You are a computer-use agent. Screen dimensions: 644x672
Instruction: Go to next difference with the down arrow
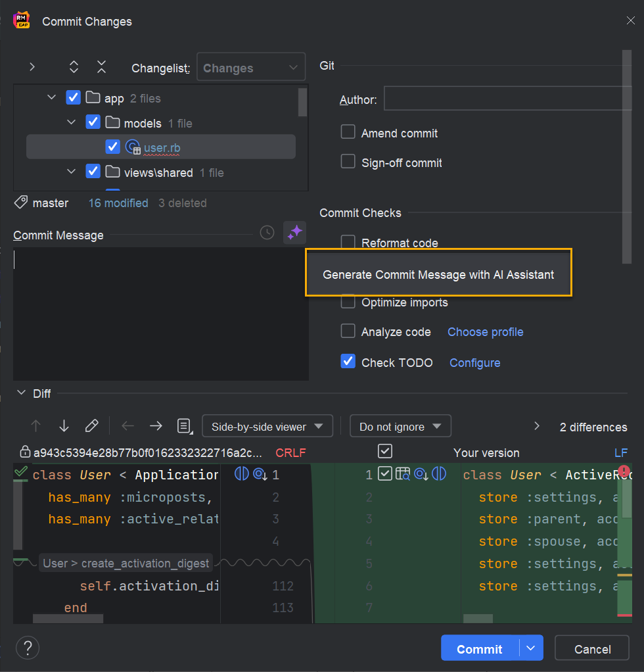pos(64,426)
